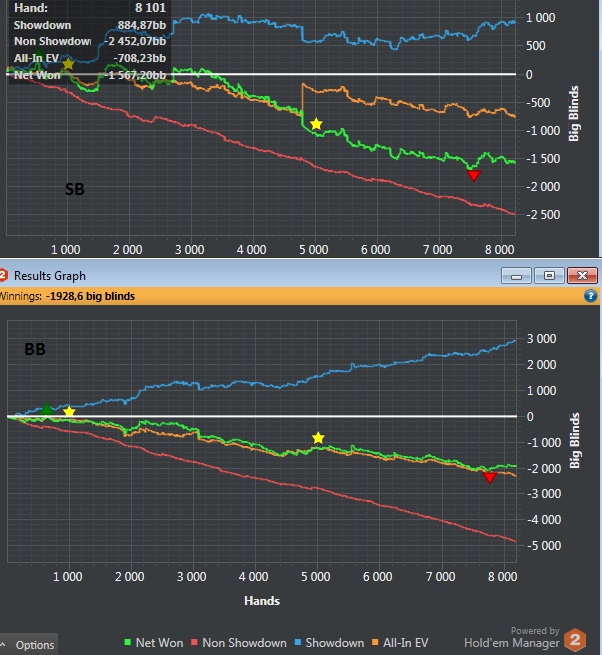Click the 2 000 y-axis label in BB graph
The height and width of the screenshot is (655, 602).
(x=541, y=365)
